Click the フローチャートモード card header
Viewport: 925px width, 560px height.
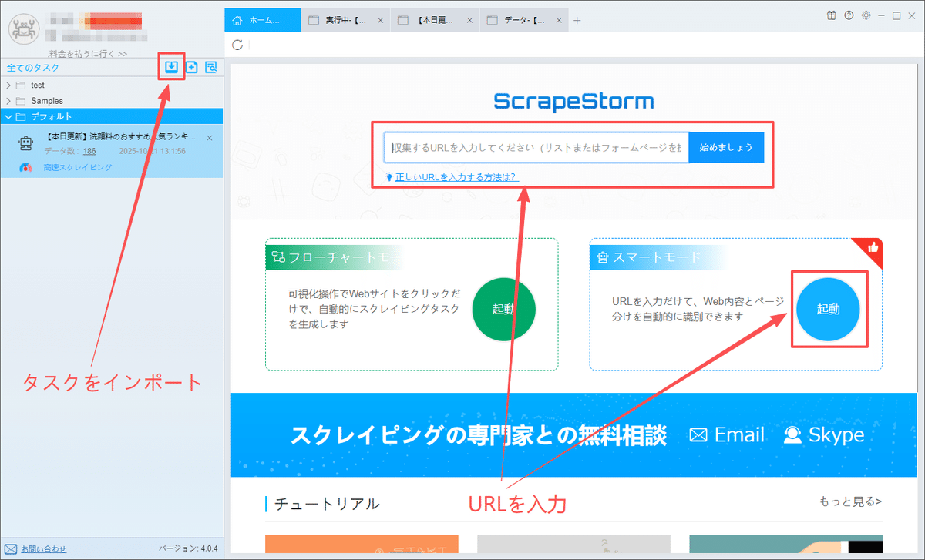[334, 257]
